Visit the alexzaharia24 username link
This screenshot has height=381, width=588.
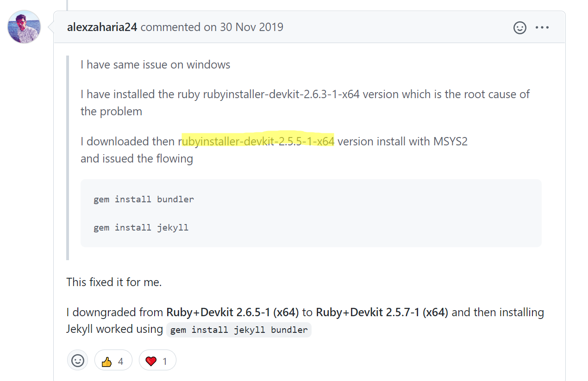[x=102, y=27]
